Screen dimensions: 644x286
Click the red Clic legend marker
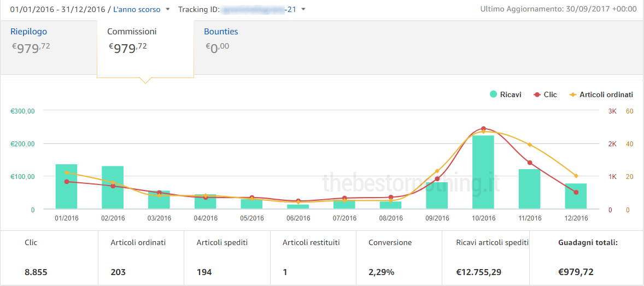[536, 94]
